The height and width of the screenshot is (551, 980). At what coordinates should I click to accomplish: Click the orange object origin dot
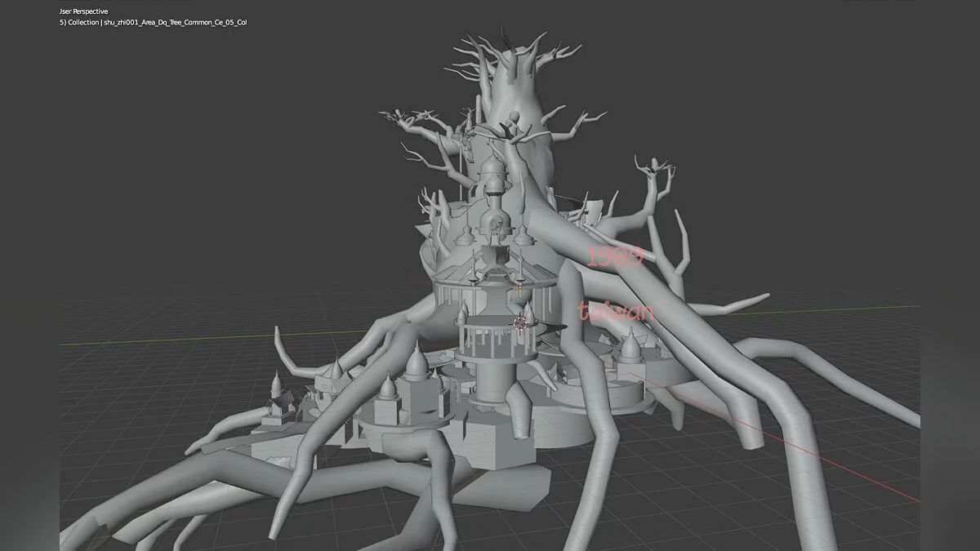pyautogui.click(x=520, y=287)
